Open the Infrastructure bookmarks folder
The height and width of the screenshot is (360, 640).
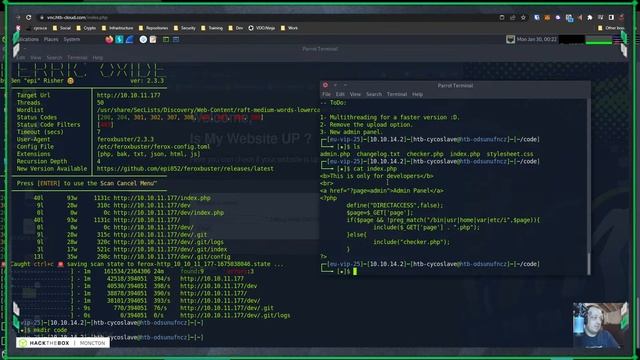pos(118,28)
